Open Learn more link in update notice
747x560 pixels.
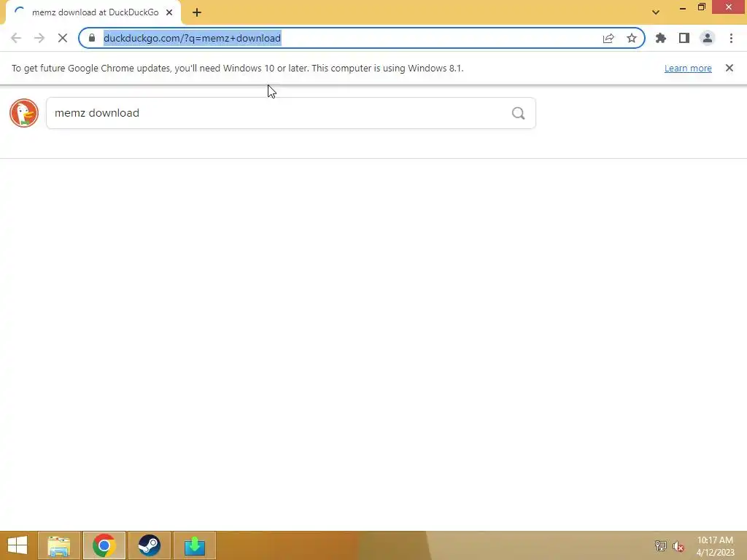(688, 68)
